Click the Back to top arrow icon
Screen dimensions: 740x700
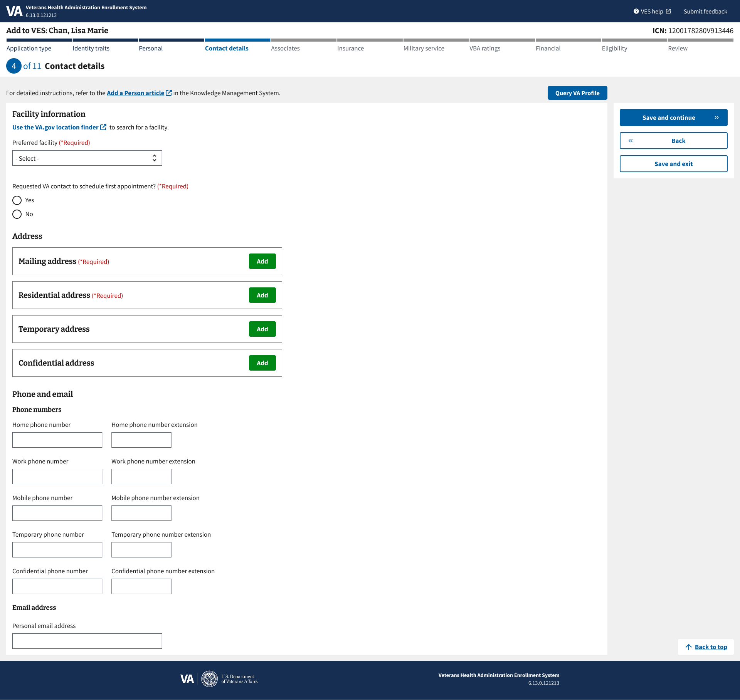tap(689, 647)
